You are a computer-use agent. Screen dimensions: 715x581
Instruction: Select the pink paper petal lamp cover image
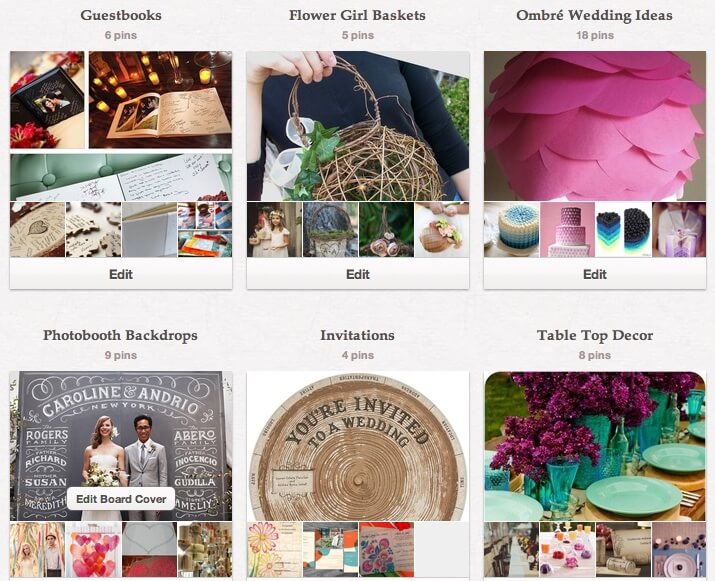pos(595,126)
